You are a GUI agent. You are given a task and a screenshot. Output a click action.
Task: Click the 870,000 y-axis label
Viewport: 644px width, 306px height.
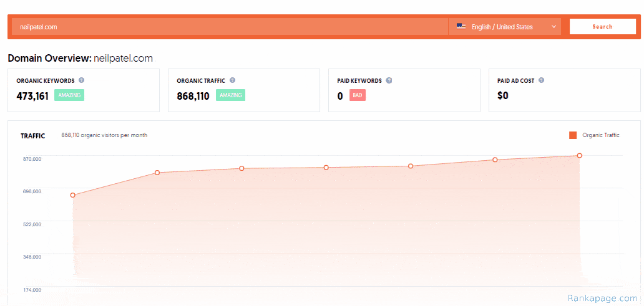click(x=31, y=159)
